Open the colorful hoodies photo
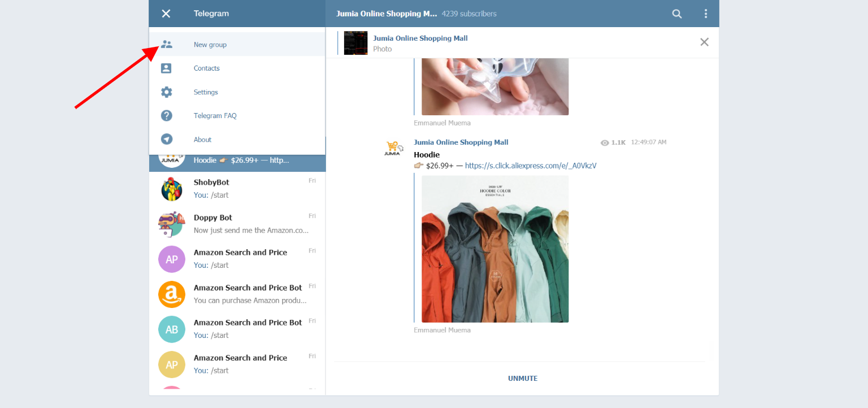The height and width of the screenshot is (408, 868). click(495, 249)
